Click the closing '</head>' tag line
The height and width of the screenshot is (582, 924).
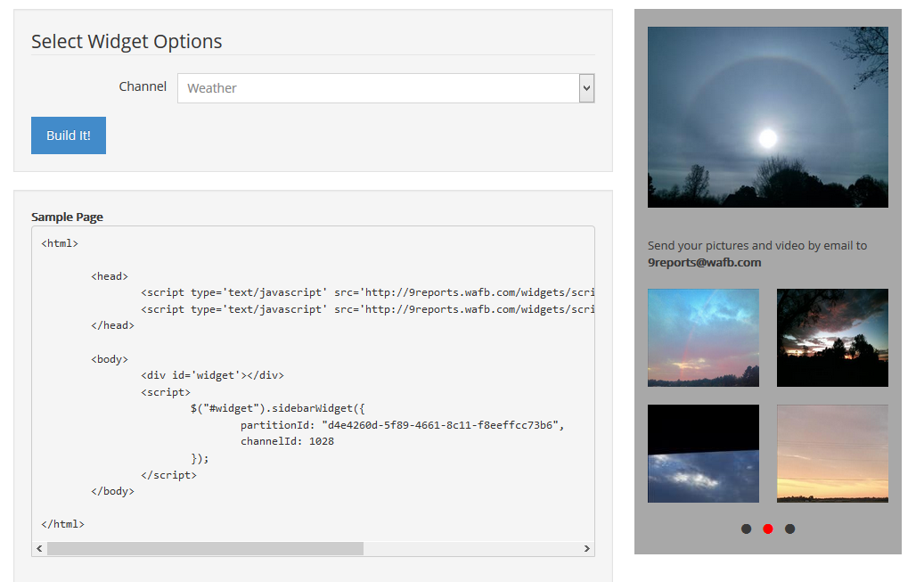[112, 325]
